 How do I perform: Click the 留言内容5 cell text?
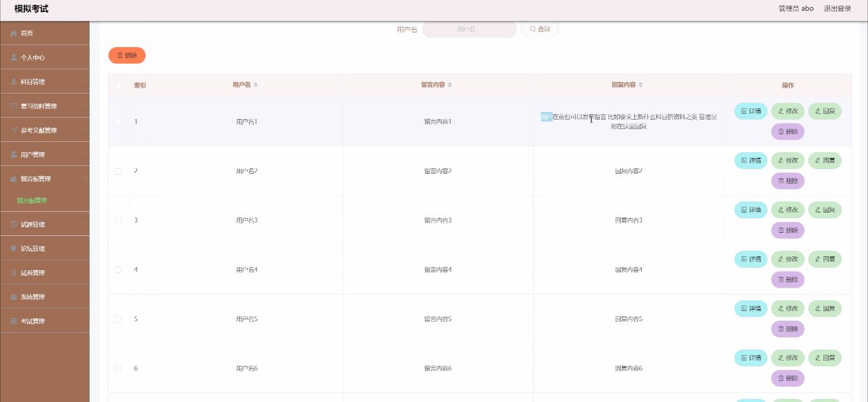click(438, 319)
